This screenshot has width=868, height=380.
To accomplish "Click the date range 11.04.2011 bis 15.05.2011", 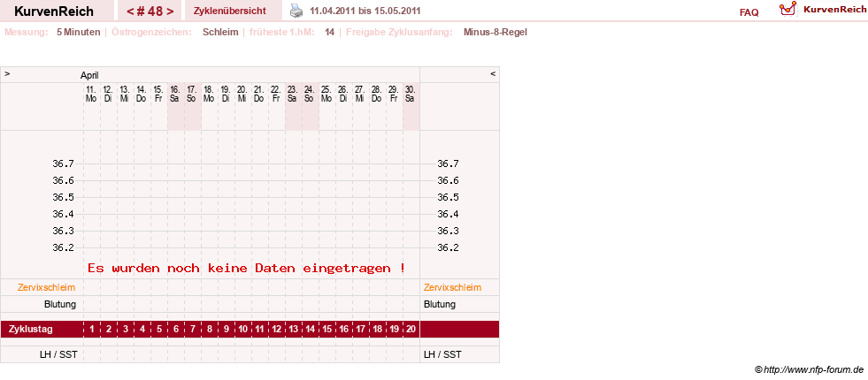I will pyautogui.click(x=365, y=11).
